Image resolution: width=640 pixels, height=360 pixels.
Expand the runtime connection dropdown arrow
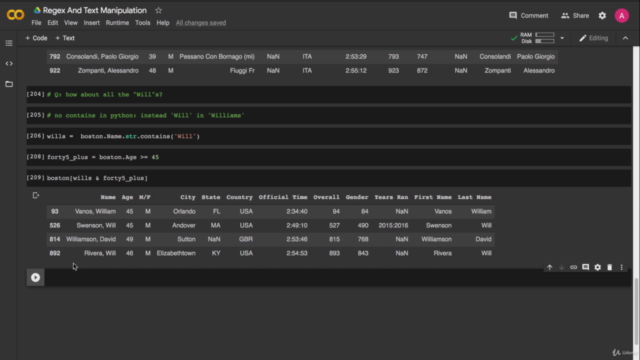pos(562,38)
